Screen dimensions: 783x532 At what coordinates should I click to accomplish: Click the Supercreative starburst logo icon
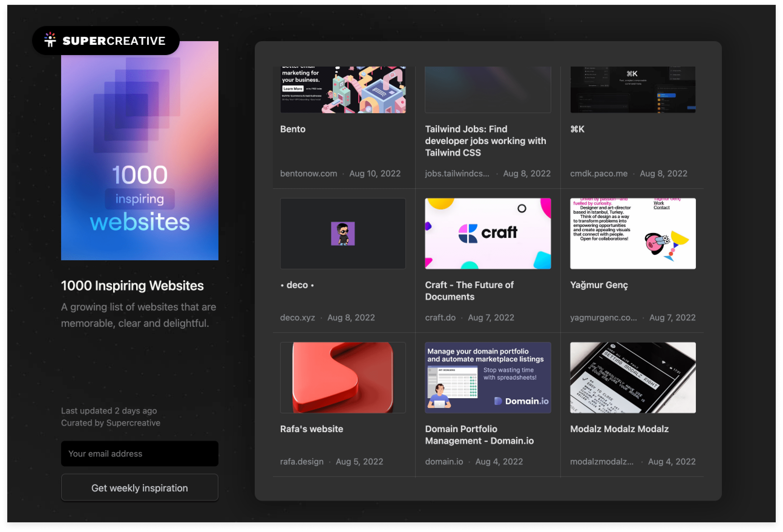(x=50, y=40)
